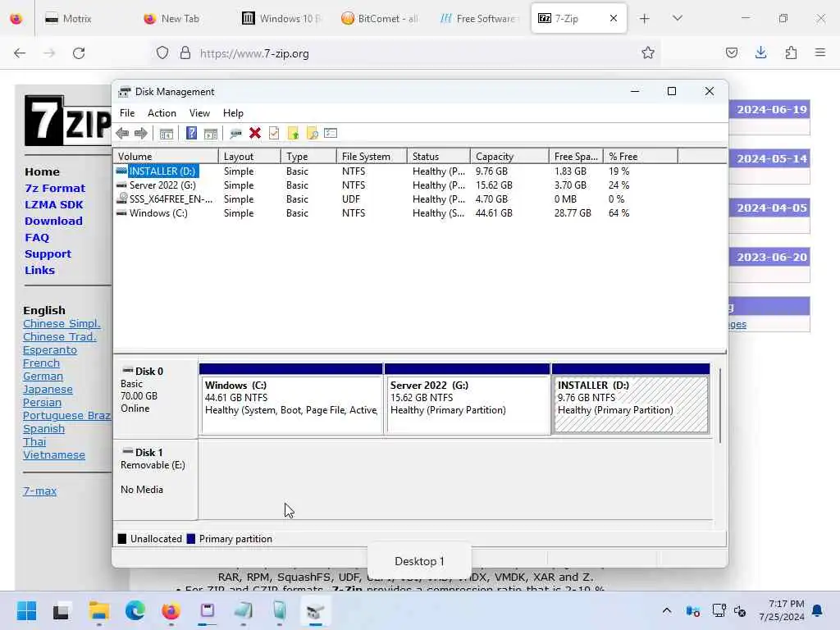Click the Show/Hide Action Pane toolbar icon
The image size is (840, 630).
pos(211,134)
